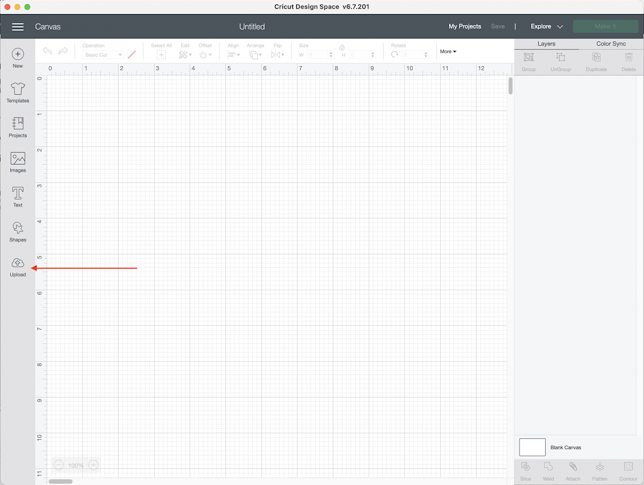This screenshot has width=644, height=485.
Task: Click the Width stepper arrows
Action: tap(331, 55)
